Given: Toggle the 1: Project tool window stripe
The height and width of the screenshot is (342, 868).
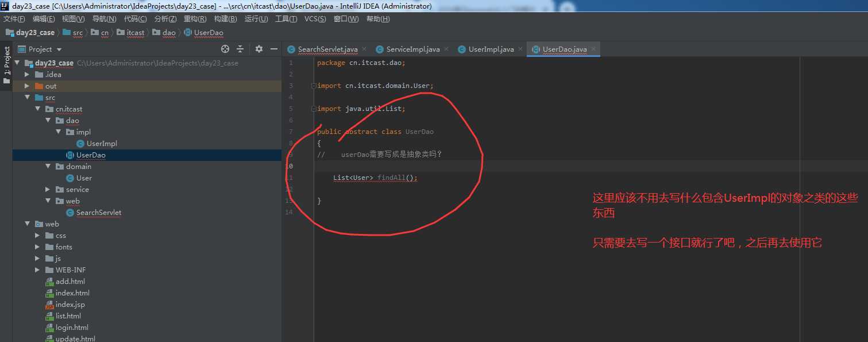Looking at the screenshot, I should point(6,65).
